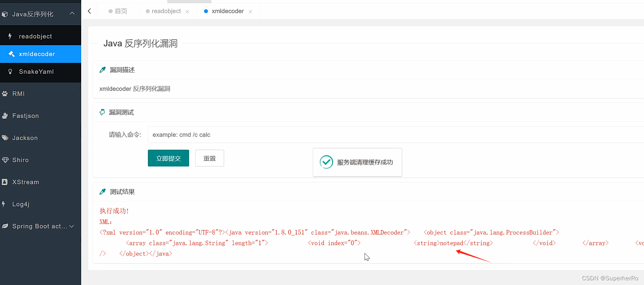Image resolution: width=644 pixels, height=285 pixels.
Task: Click the notepad string in XML output
Action: click(x=452, y=243)
